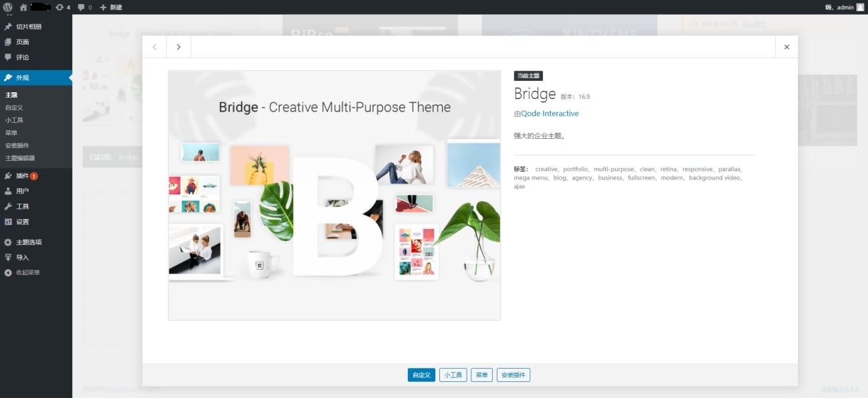
Task: Click the 页面 pages icon
Action: tap(8, 42)
